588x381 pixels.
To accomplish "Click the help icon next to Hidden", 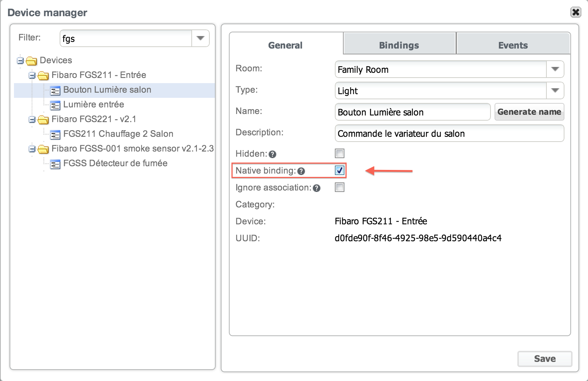I will point(272,154).
